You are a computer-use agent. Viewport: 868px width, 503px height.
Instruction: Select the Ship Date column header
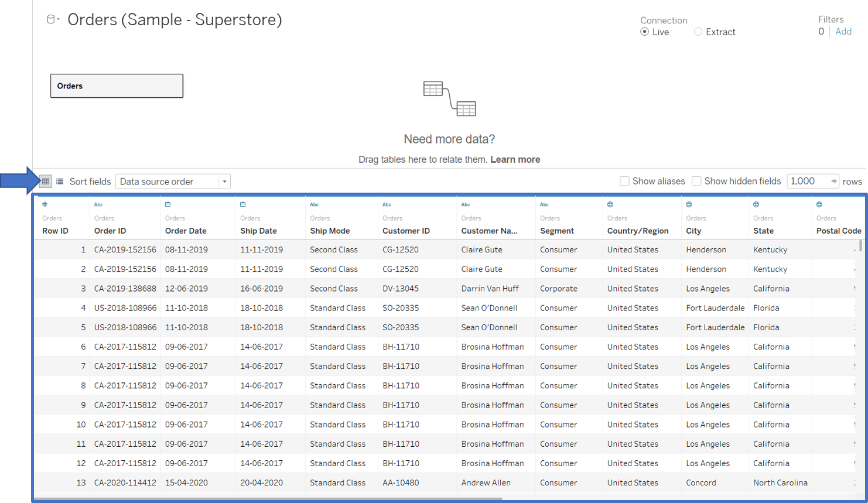point(258,231)
